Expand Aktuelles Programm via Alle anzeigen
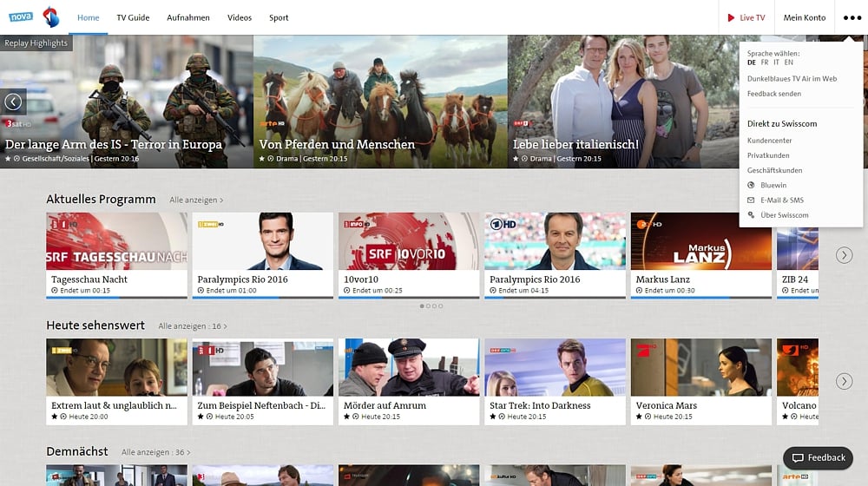Viewport: 868px width, 486px height. click(x=196, y=200)
